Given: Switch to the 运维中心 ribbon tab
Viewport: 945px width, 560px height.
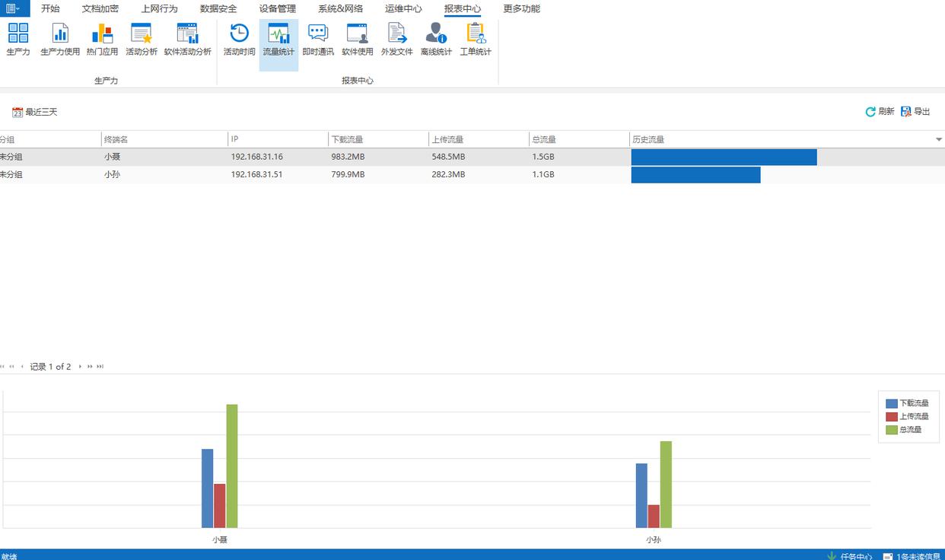Looking at the screenshot, I should click(x=403, y=9).
